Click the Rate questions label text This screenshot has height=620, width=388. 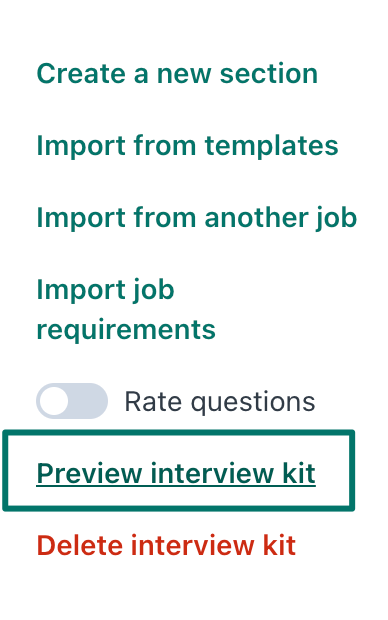tap(220, 402)
